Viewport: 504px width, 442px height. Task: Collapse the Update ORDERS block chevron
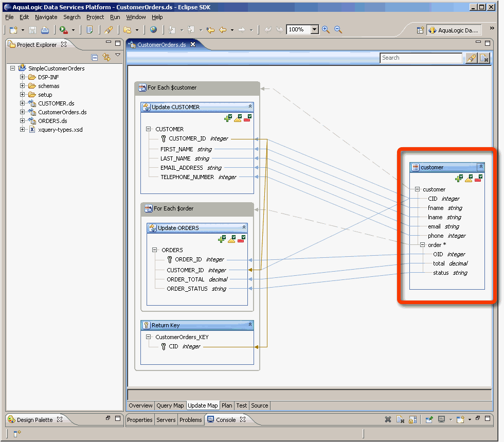[x=244, y=227]
